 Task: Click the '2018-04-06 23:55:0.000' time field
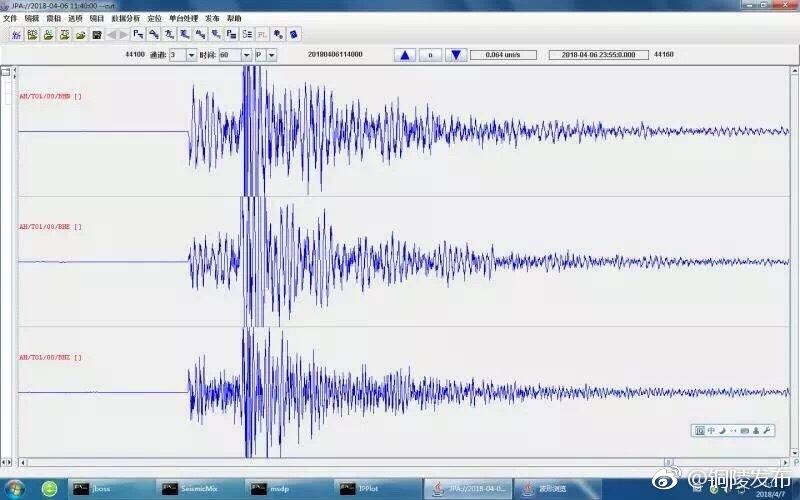coord(598,55)
